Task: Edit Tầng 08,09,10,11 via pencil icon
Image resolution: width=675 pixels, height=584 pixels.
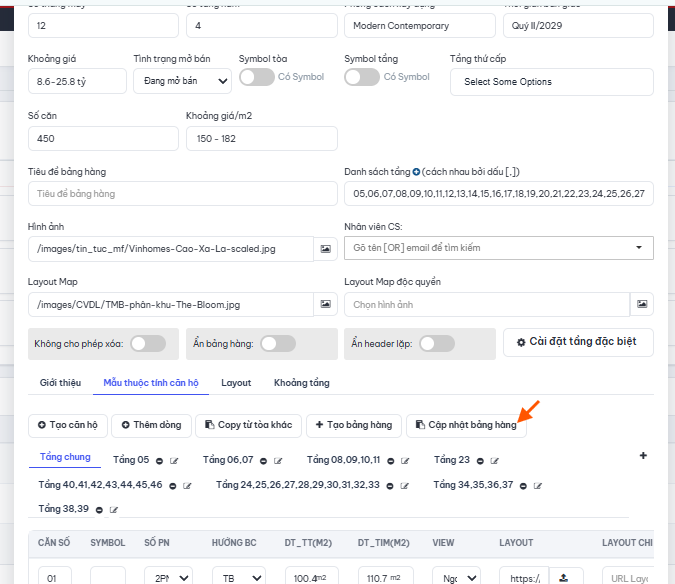Action: click(x=405, y=461)
